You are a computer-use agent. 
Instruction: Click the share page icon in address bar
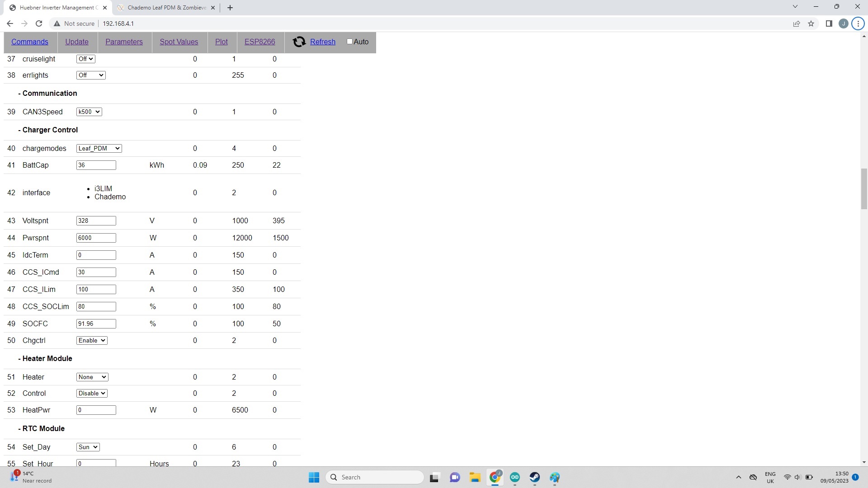(797, 23)
